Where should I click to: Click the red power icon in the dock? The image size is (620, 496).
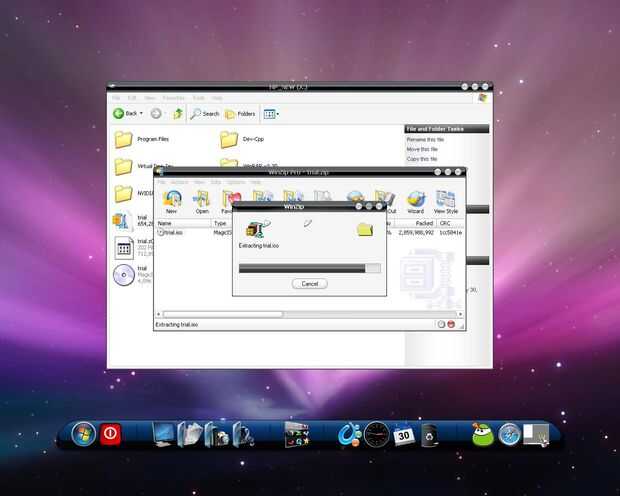pos(110,434)
